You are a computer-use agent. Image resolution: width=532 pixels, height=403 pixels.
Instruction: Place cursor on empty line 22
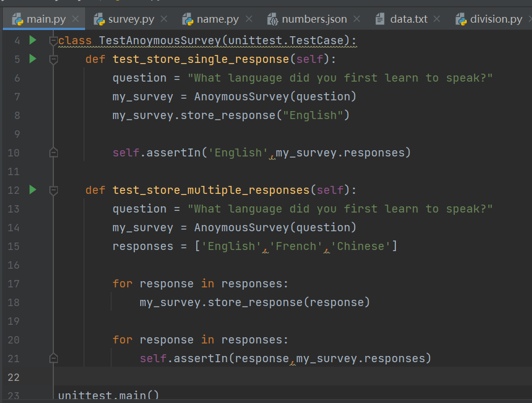click(227, 377)
